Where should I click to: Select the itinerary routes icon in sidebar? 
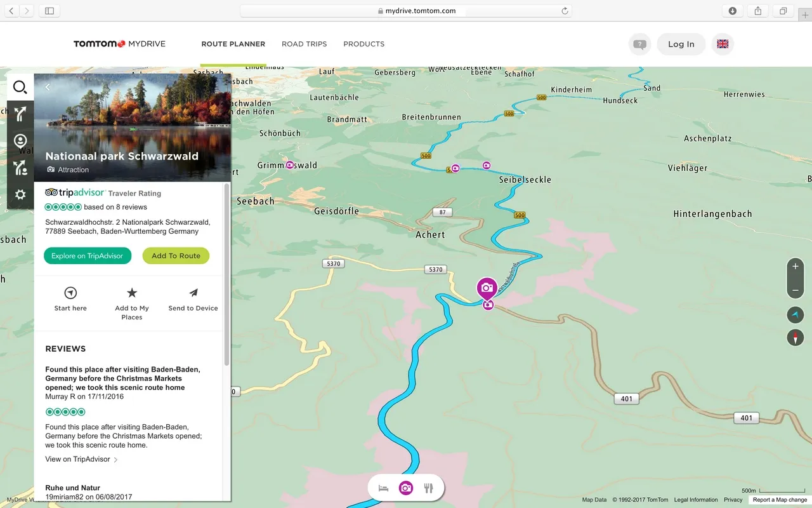20,168
